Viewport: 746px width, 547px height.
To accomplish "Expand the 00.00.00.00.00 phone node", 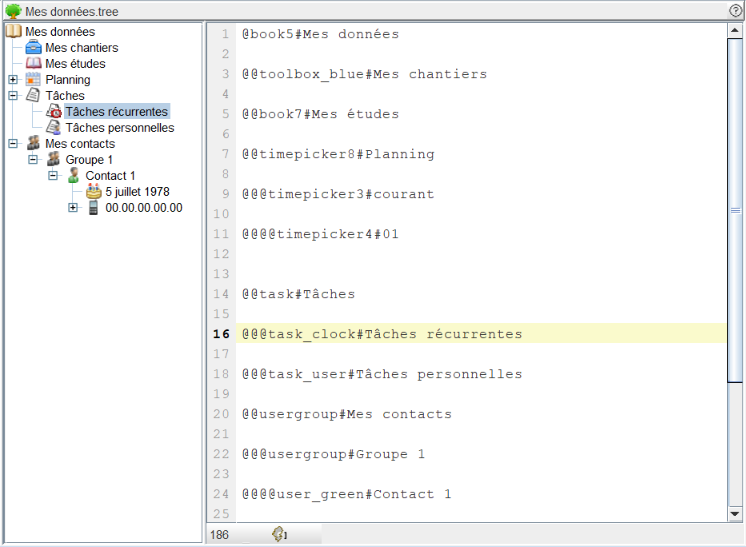I will (73, 207).
